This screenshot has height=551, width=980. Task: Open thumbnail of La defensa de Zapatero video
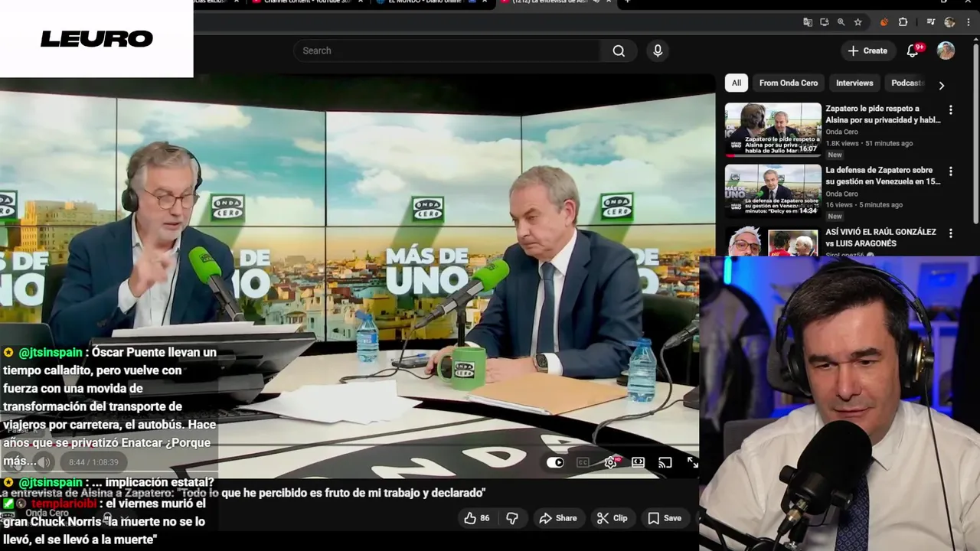[773, 191]
